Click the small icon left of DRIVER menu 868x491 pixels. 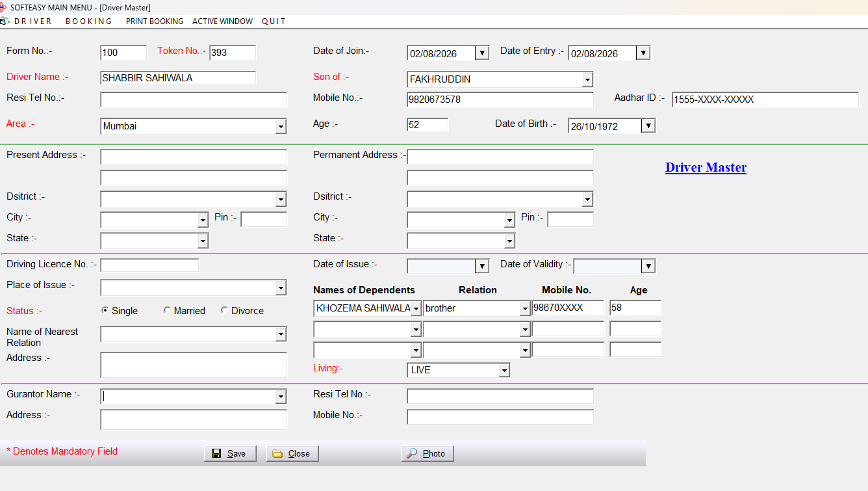pos(3,21)
